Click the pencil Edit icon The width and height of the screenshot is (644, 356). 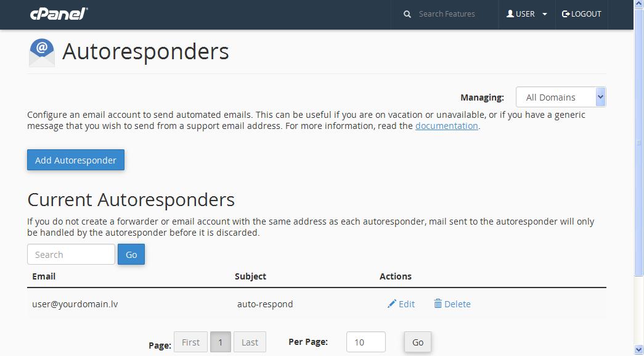click(x=392, y=304)
